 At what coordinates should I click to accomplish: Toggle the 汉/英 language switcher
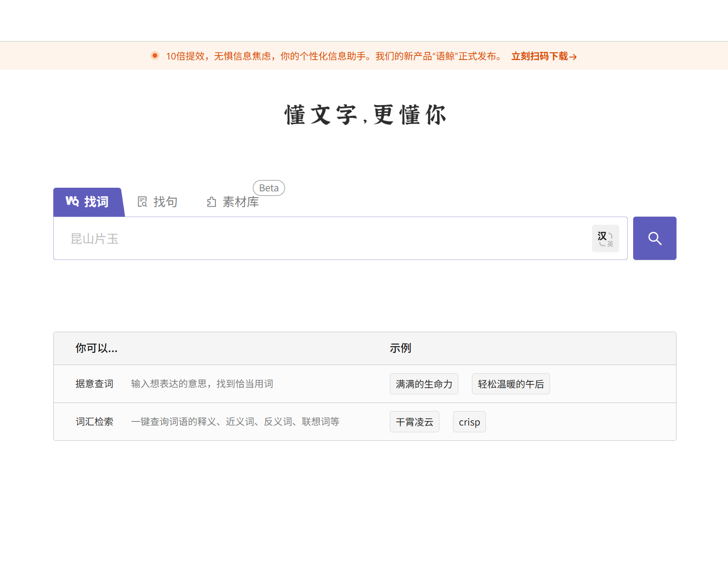point(605,238)
